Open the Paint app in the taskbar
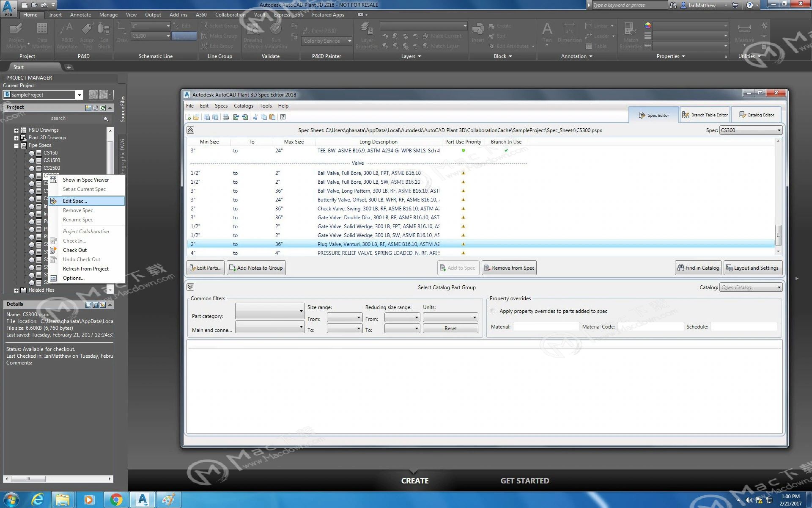Viewport: 812px width, 508px height. 168,500
